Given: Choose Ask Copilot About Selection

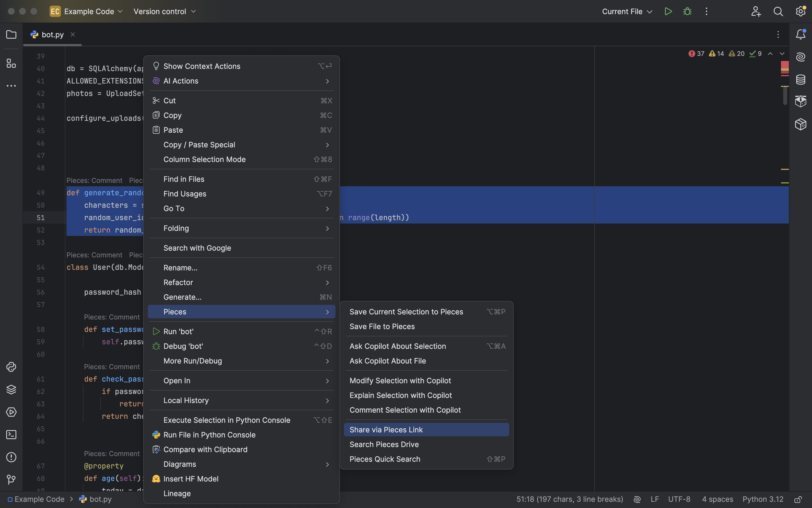Looking at the screenshot, I should click(426, 346).
